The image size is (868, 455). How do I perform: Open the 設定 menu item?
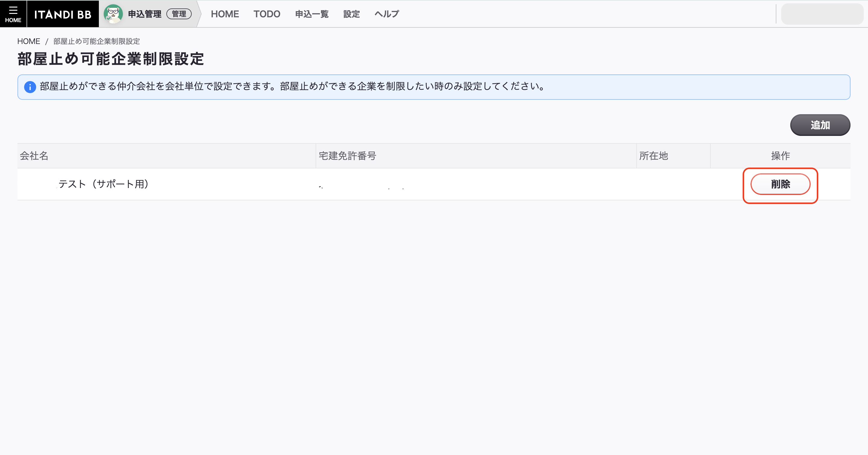(x=351, y=14)
